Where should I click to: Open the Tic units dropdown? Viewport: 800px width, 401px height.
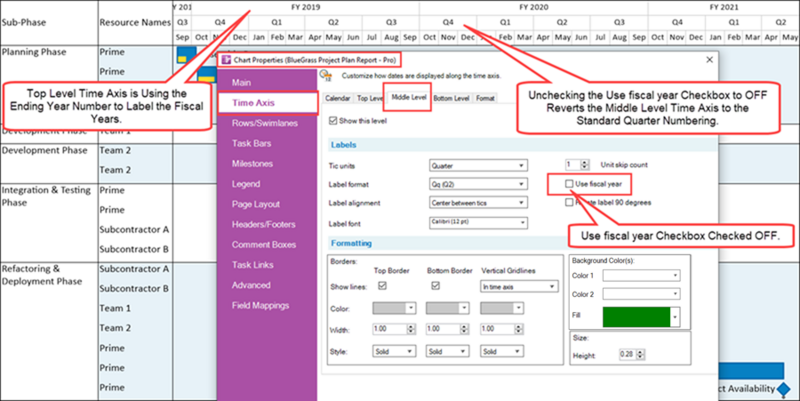pyautogui.click(x=478, y=166)
